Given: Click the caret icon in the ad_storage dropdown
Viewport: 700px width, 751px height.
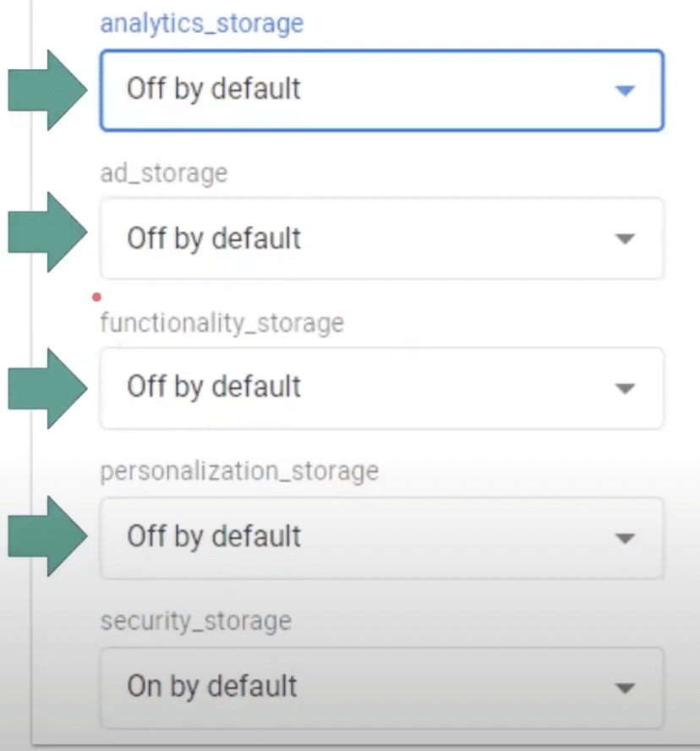Looking at the screenshot, I should click(x=623, y=238).
